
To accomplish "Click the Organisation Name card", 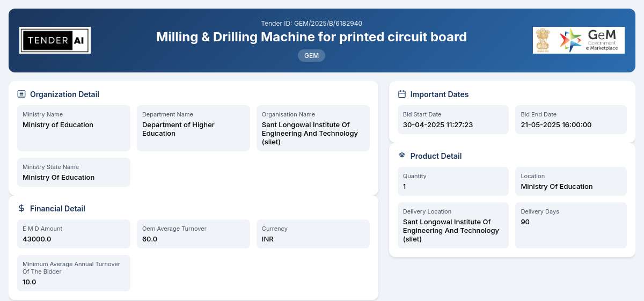I will click(313, 128).
